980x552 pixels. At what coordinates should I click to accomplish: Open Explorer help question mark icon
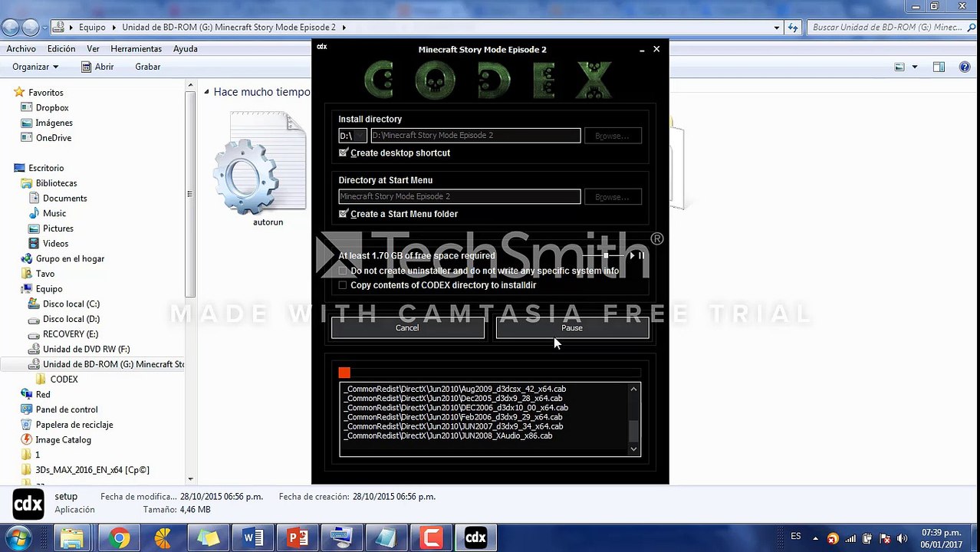[x=965, y=67]
